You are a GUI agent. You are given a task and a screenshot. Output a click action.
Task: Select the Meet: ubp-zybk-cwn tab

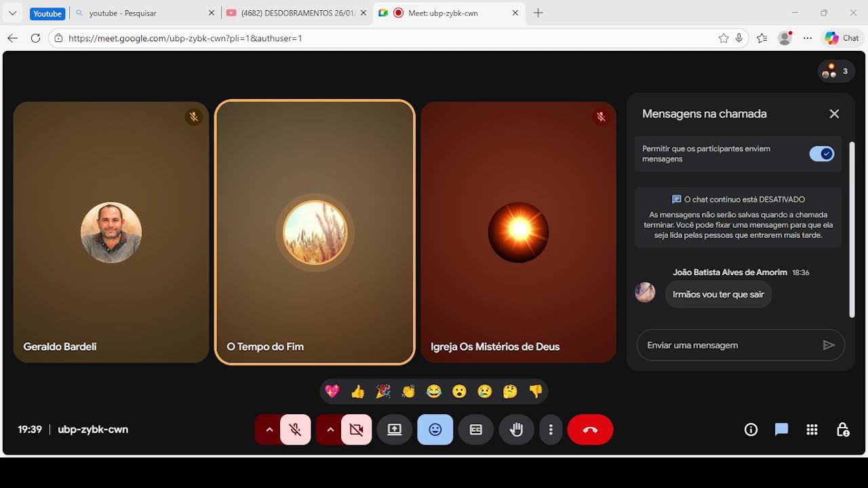[448, 13]
